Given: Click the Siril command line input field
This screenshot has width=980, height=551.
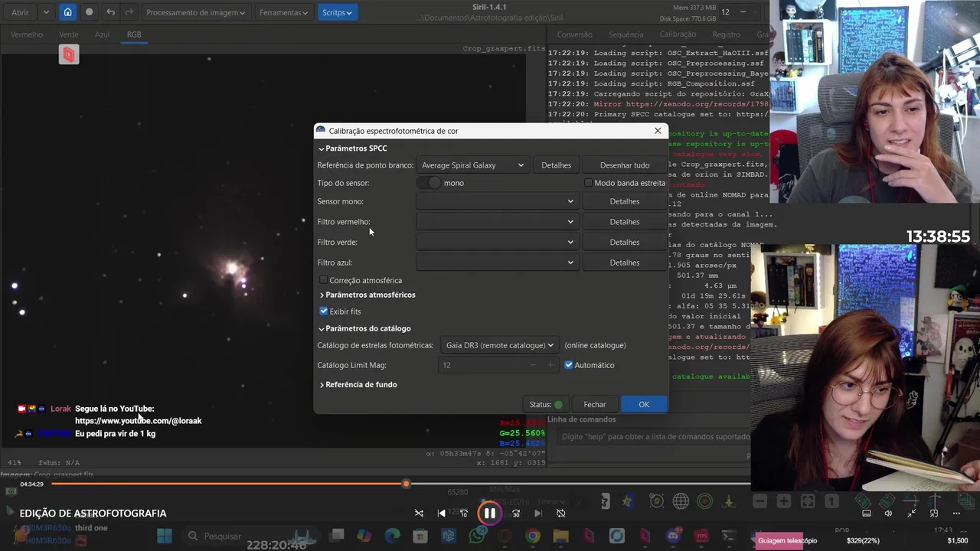Looking at the screenshot, I should click(651, 436).
